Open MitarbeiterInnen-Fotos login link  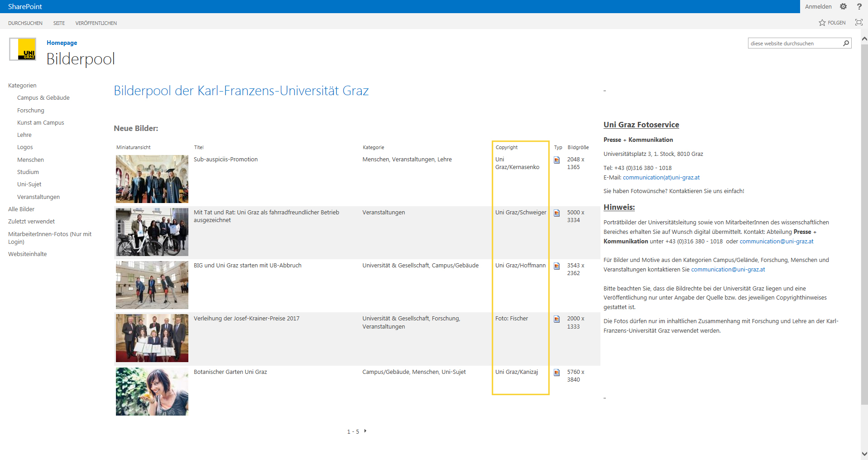(x=50, y=238)
